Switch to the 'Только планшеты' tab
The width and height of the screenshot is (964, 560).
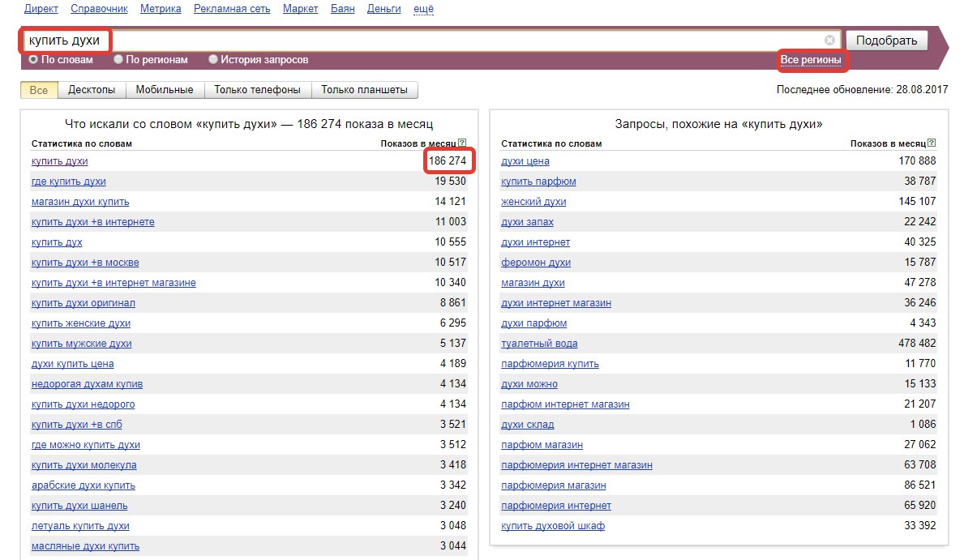(364, 90)
